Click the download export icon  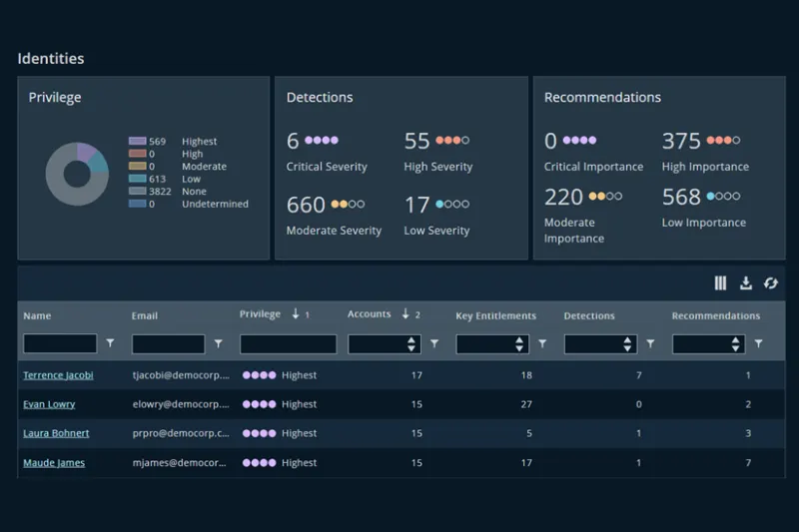click(745, 283)
